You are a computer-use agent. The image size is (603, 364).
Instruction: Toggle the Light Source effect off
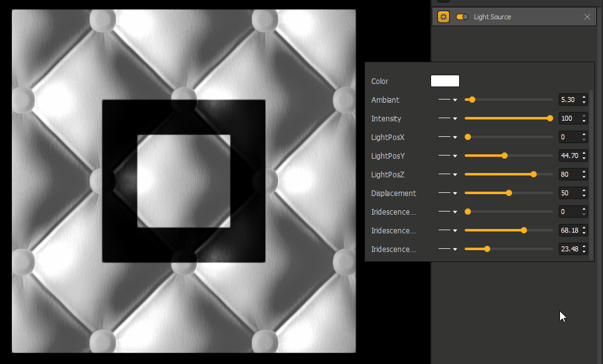pyautogui.click(x=462, y=17)
